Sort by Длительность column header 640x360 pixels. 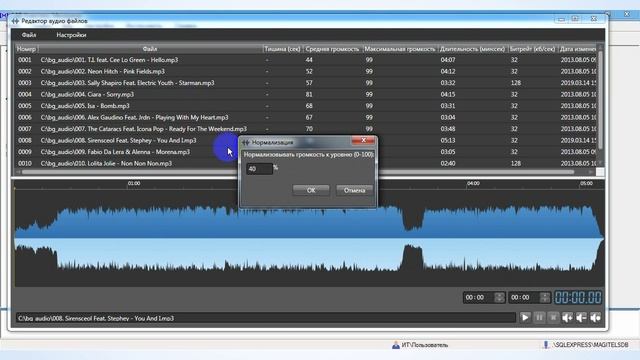point(473,49)
